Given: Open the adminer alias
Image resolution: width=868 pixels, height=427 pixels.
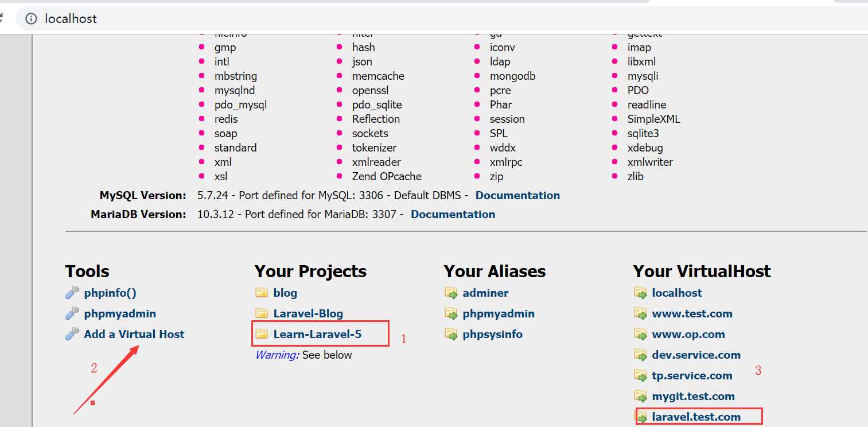Looking at the screenshot, I should 485,293.
